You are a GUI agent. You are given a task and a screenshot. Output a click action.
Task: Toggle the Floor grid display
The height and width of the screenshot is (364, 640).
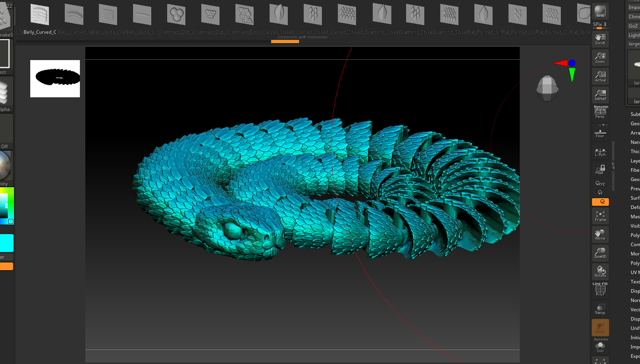click(x=600, y=133)
